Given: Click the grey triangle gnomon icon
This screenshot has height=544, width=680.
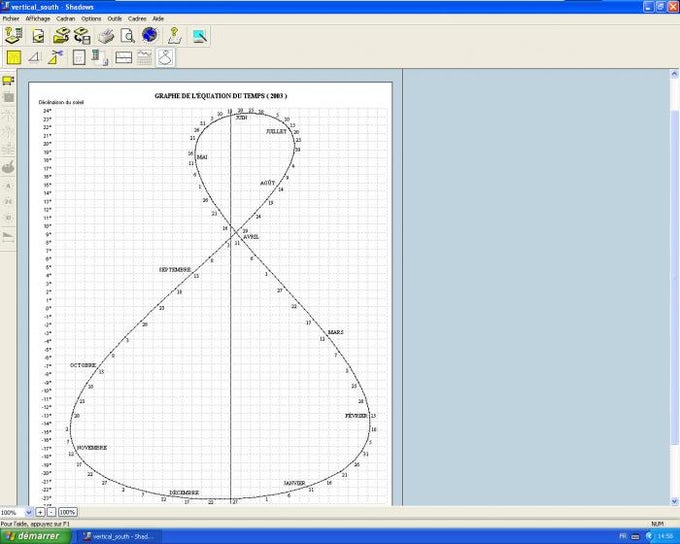Looking at the screenshot, I should 34,57.
